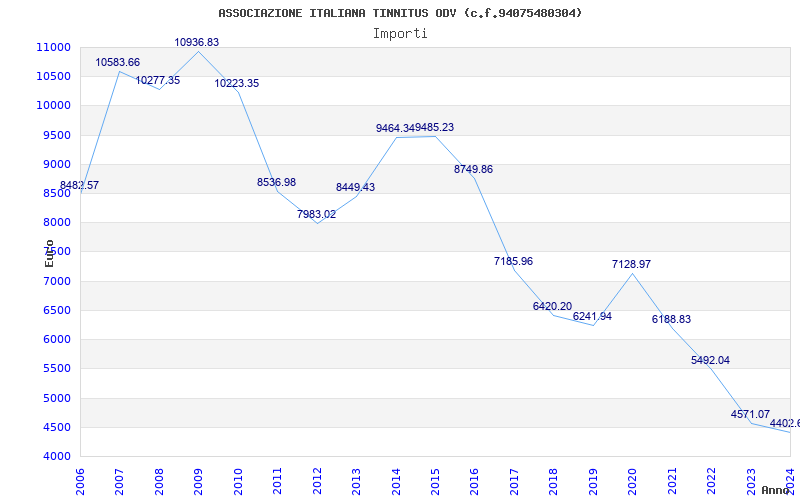Click the x-axis year 2006

tap(80, 482)
